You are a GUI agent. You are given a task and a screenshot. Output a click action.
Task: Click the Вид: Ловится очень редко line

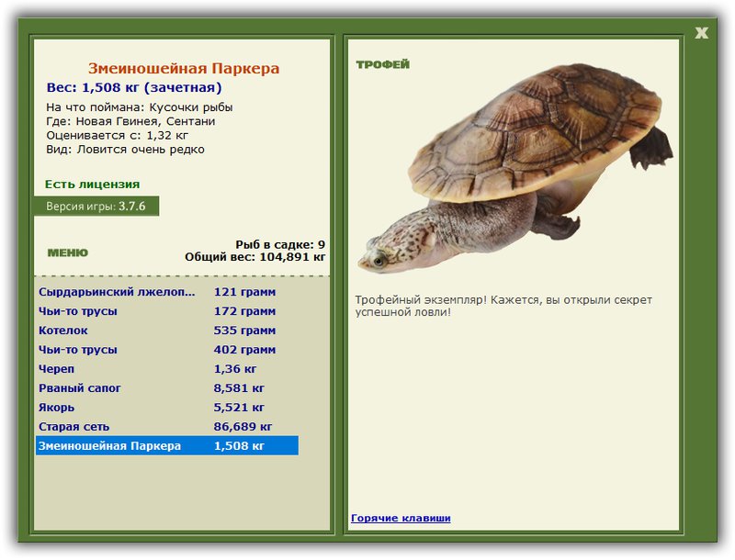click(x=125, y=150)
